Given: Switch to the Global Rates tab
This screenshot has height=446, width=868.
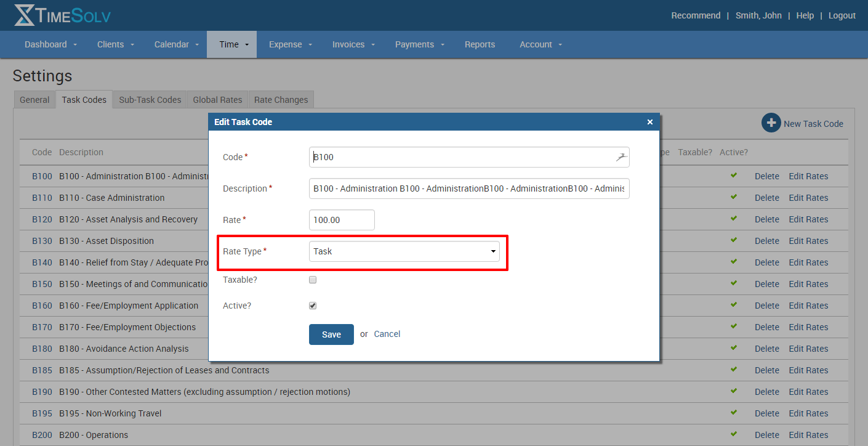Looking at the screenshot, I should coord(217,99).
